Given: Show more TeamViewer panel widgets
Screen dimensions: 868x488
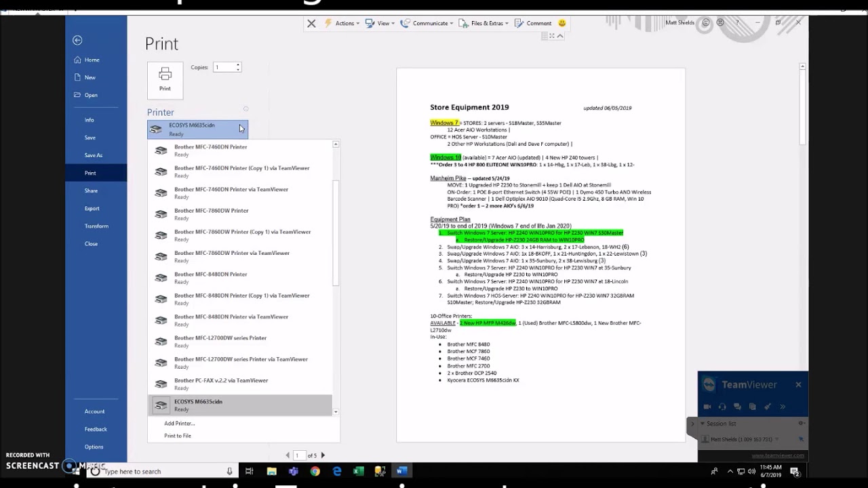Looking at the screenshot, I should pyautogui.click(x=783, y=407).
